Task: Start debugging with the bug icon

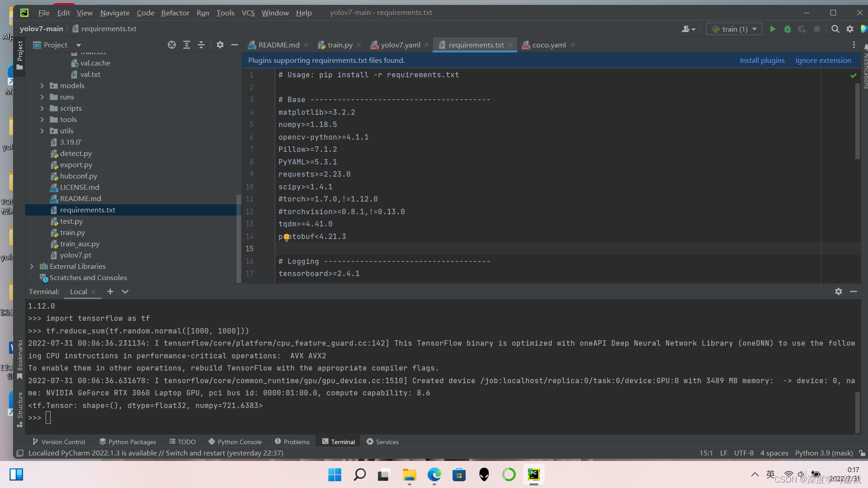Action: (787, 29)
